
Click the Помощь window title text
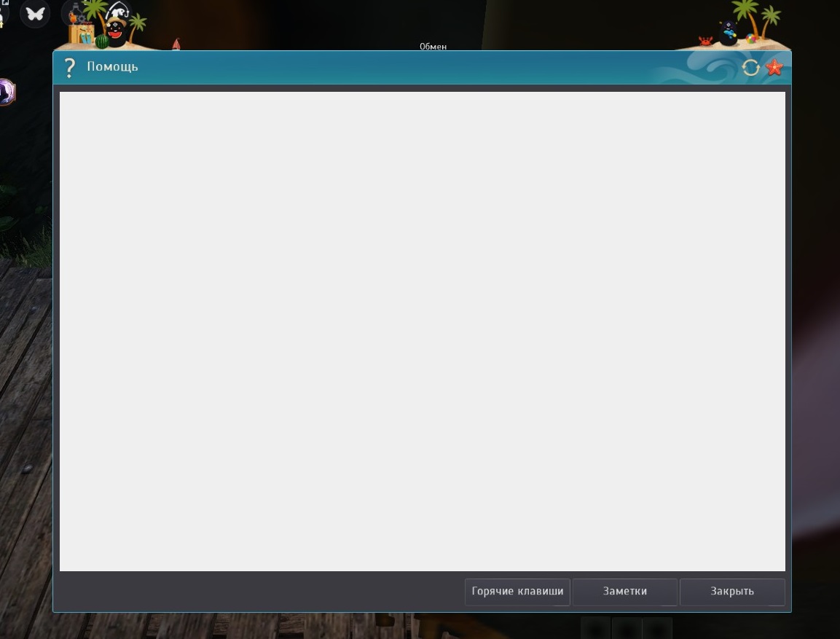(112, 67)
